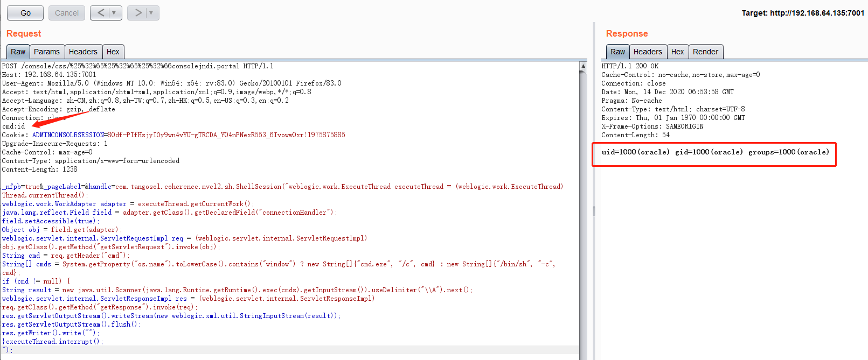Click the Cache-Control: max-age=0 request line
The width and height of the screenshot is (868, 360).
click(x=47, y=152)
